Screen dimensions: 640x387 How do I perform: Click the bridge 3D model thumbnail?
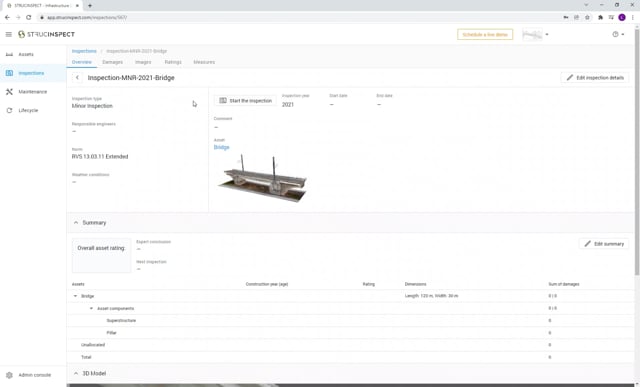(x=262, y=178)
